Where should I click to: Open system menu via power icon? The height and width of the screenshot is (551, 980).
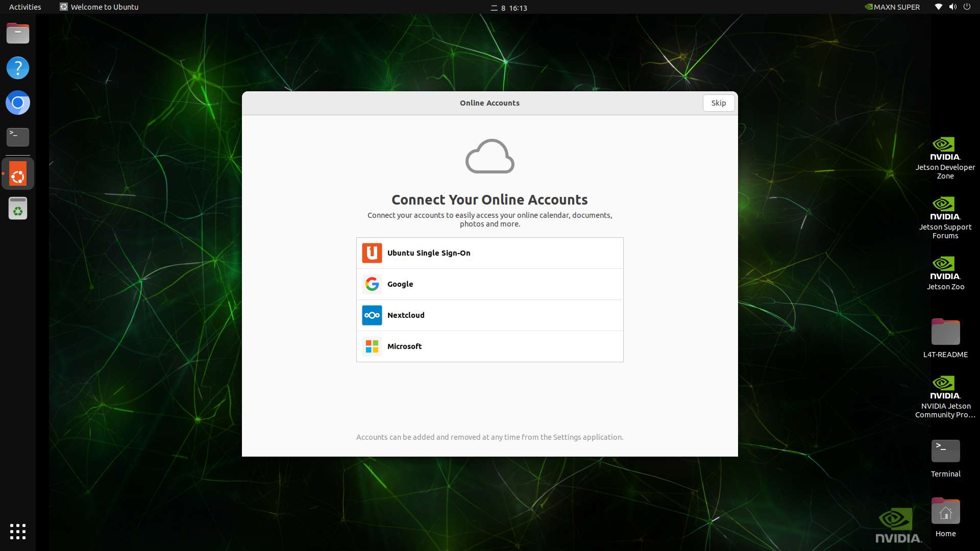point(967,7)
